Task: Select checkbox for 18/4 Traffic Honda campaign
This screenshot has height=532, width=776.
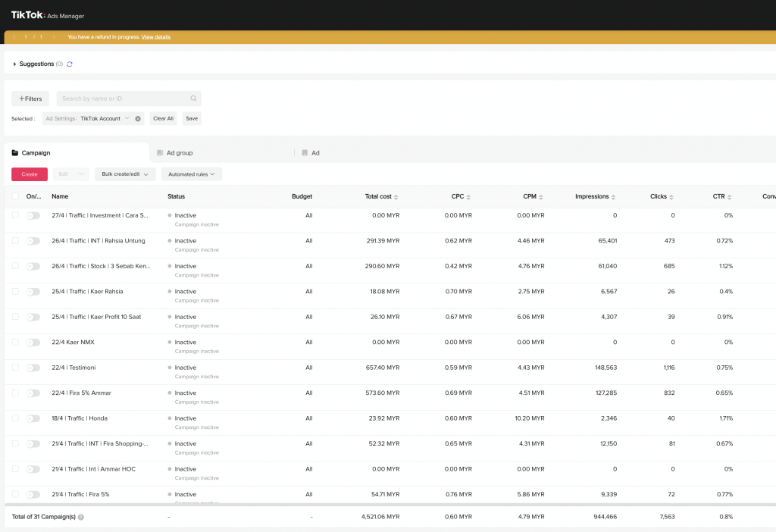Action: (15, 418)
